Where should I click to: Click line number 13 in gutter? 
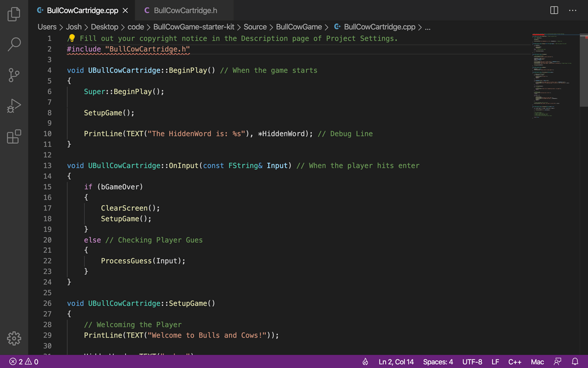tap(47, 166)
